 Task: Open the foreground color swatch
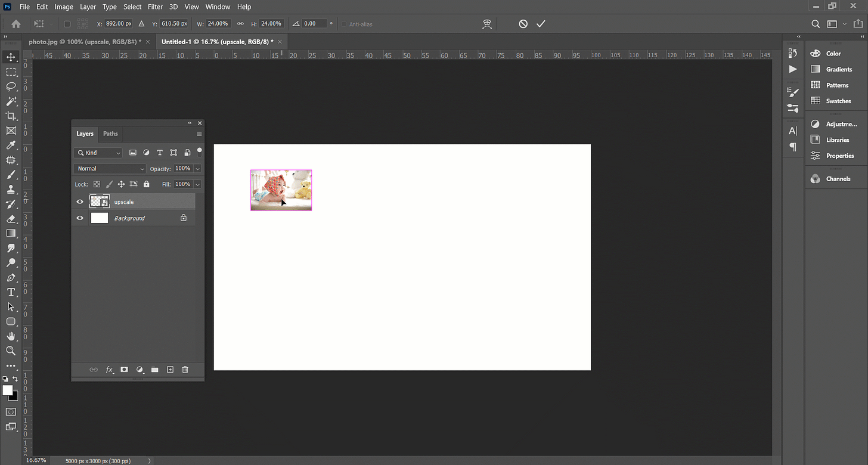(8, 390)
